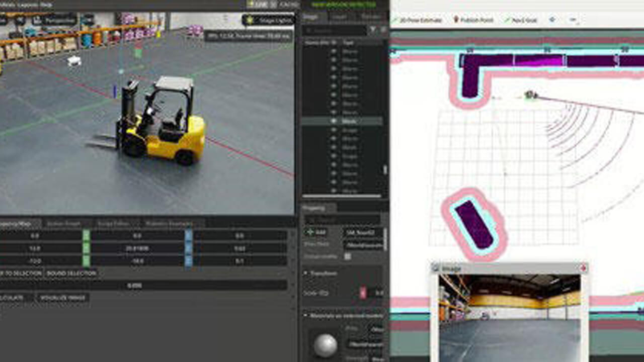Click the FPS frame time readout
This screenshot has width=644, height=362.
[248, 36]
